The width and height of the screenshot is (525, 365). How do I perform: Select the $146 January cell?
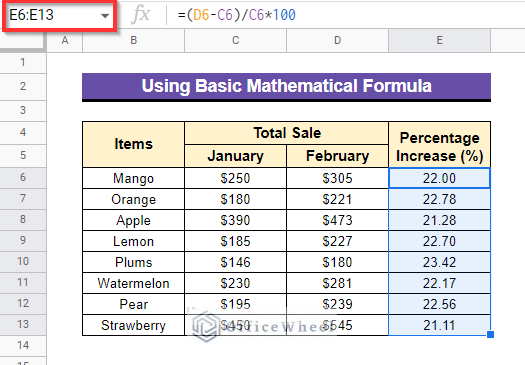[235, 262]
